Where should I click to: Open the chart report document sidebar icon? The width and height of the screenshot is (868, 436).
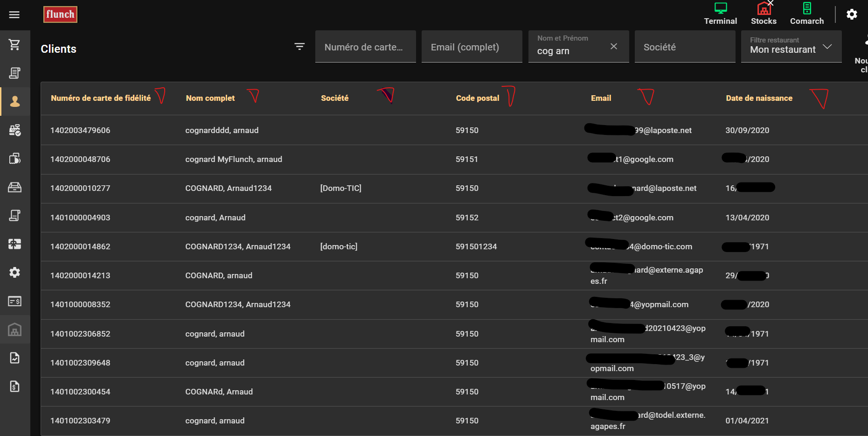15,358
